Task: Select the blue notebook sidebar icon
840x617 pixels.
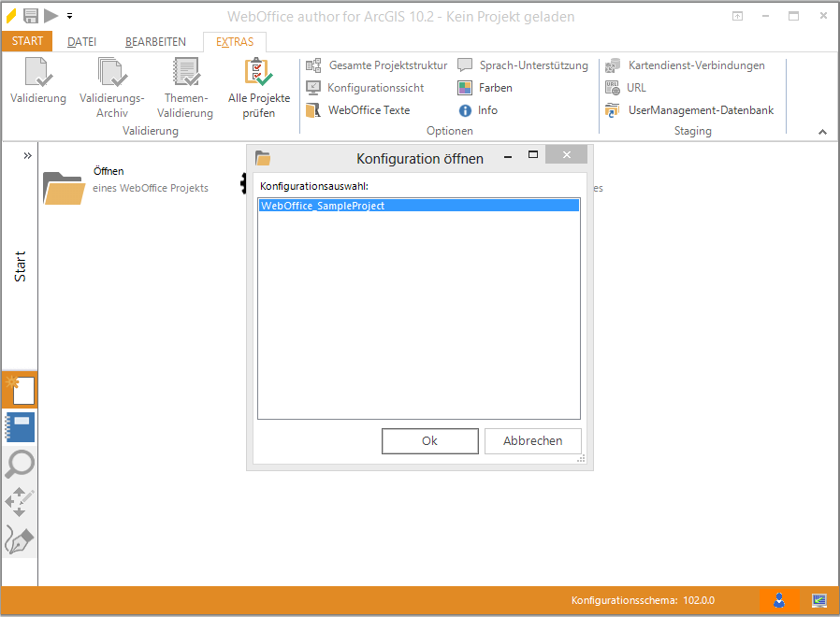Action: [20, 427]
